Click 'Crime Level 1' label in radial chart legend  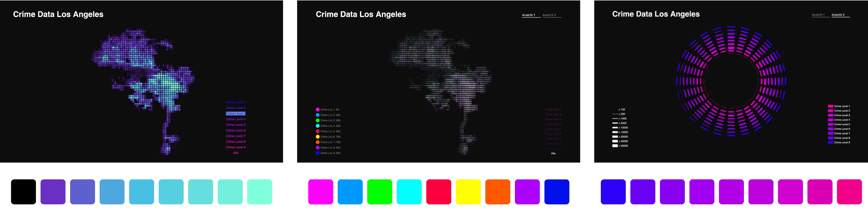[x=842, y=106]
